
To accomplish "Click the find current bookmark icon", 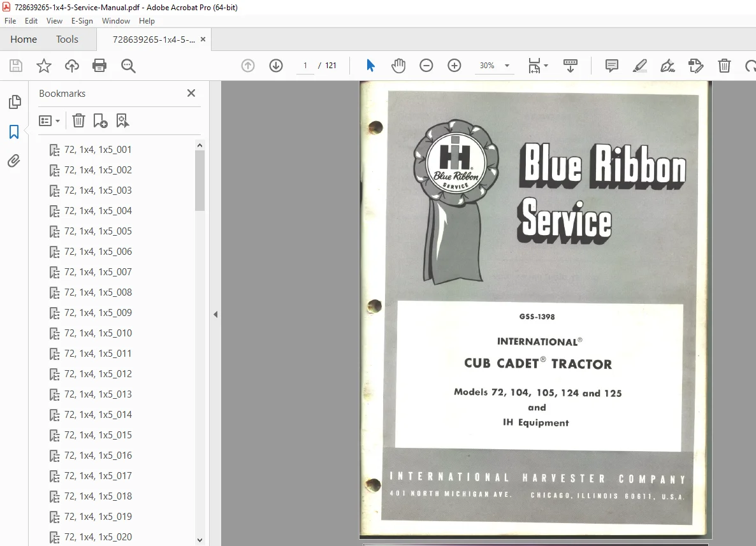I will [122, 120].
